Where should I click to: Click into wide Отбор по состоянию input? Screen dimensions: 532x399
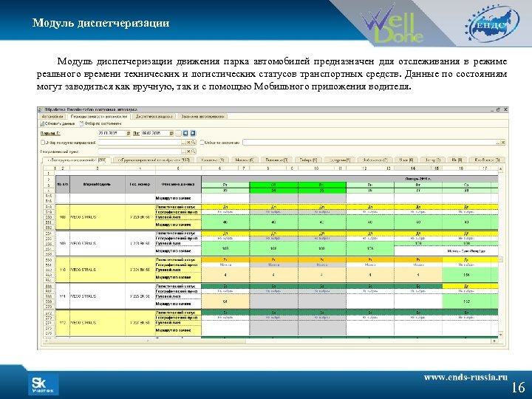tap(369, 143)
